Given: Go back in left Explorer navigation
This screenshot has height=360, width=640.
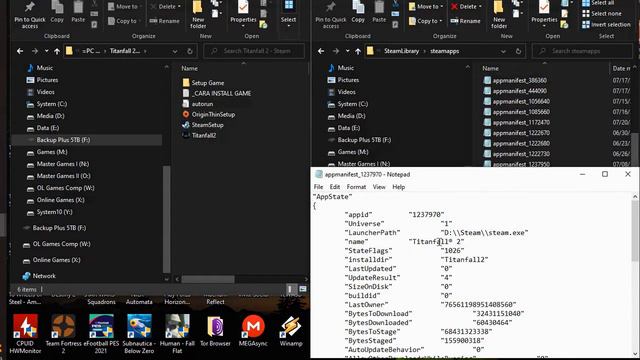Looking at the screenshot, I should pyautogui.click(x=20, y=51).
